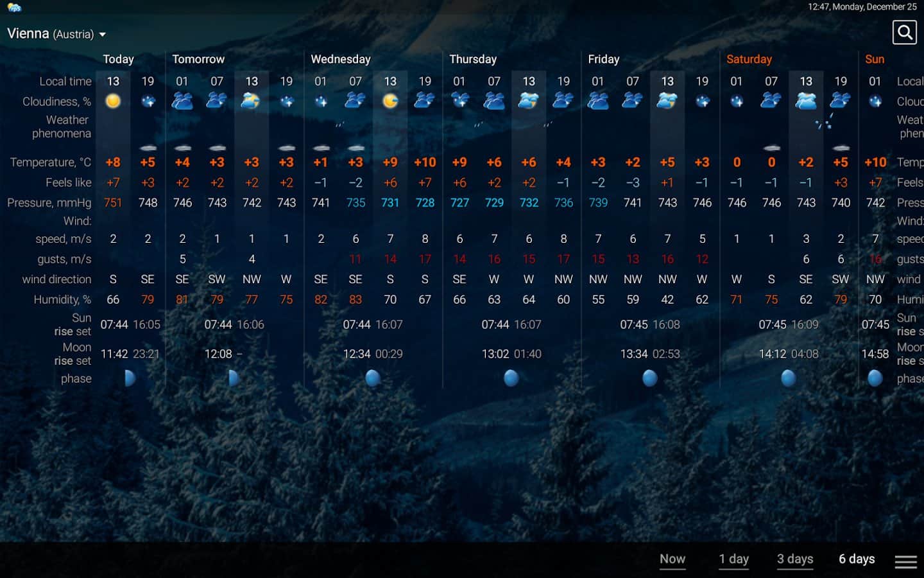Switch to the 1 day forecast tab
The width and height of the screenshot is (924, 578).
pos(733,559)
